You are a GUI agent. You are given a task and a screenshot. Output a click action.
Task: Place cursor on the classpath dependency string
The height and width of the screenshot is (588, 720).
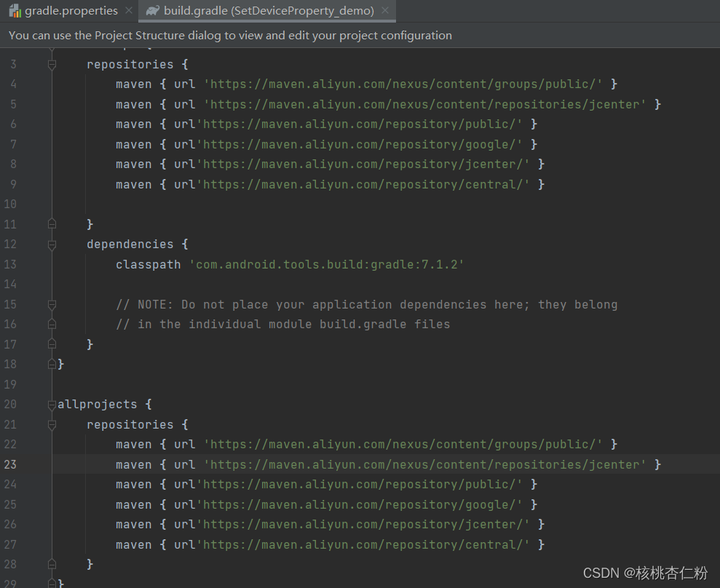(x=328, y=264)
